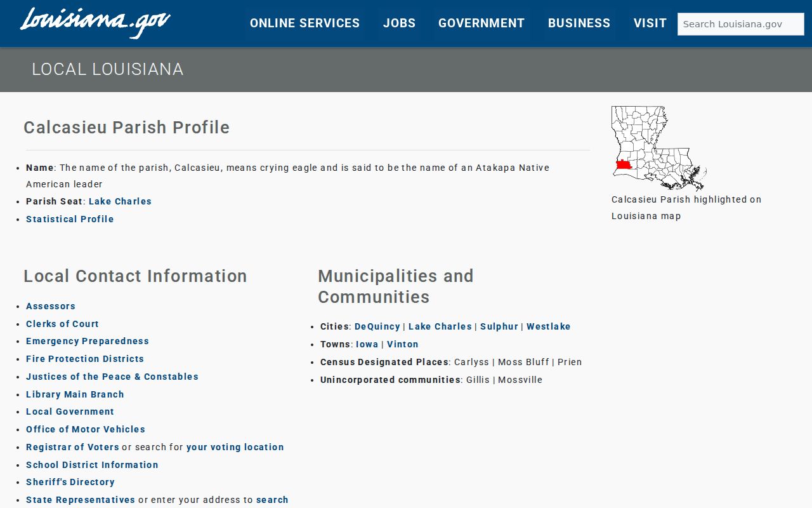
Task: Open the Westlake city link
Action: (549, 326)
